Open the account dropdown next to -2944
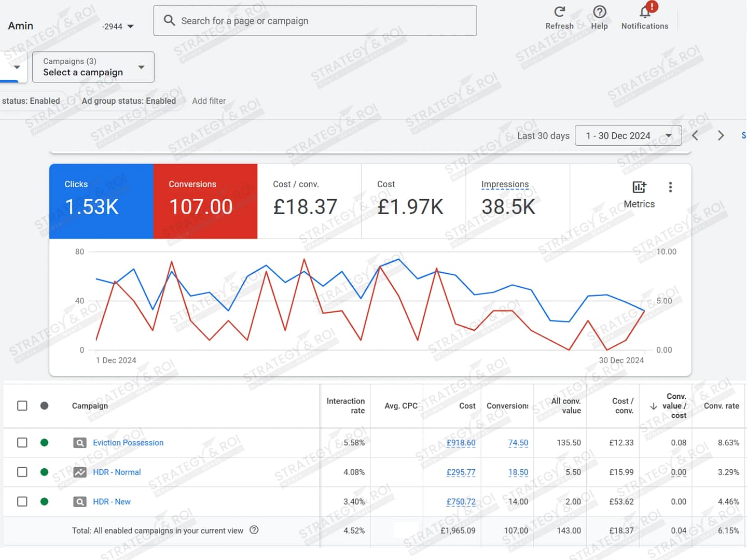Viewport: 747px width, 560px height. pyautogui.click(x=130, y=26)
